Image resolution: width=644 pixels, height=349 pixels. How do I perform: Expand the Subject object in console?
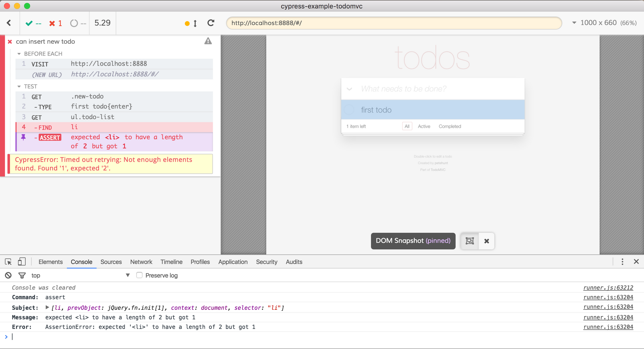(x=47, y=308)
